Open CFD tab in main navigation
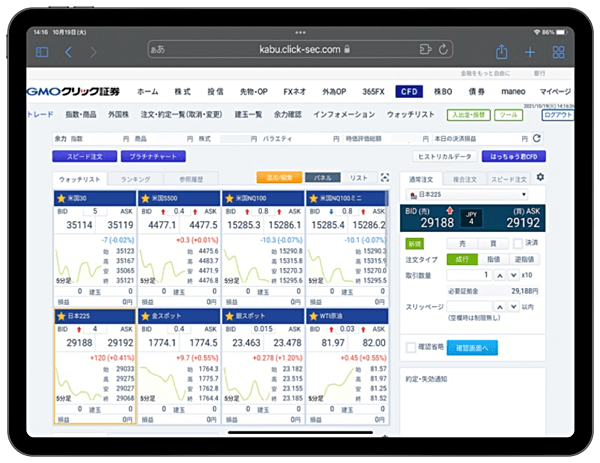 409,91
